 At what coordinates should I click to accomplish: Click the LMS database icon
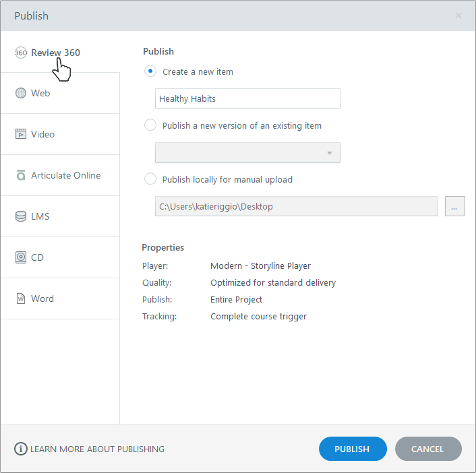(21, 216)
